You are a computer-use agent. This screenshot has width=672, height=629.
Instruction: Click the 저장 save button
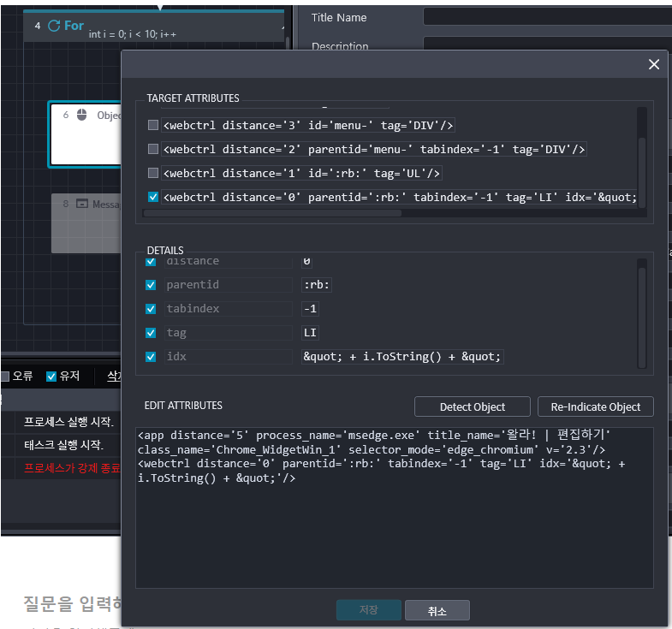[x=369, y=609]
